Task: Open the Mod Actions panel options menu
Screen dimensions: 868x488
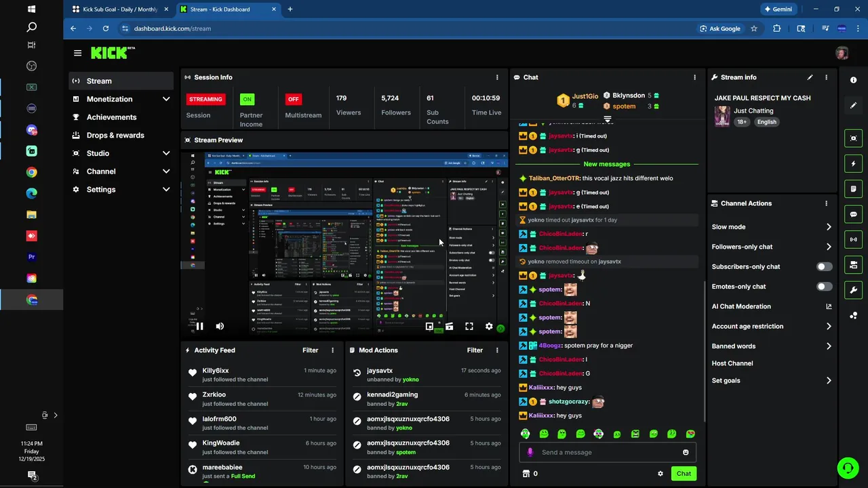Action: coord(497,350)
